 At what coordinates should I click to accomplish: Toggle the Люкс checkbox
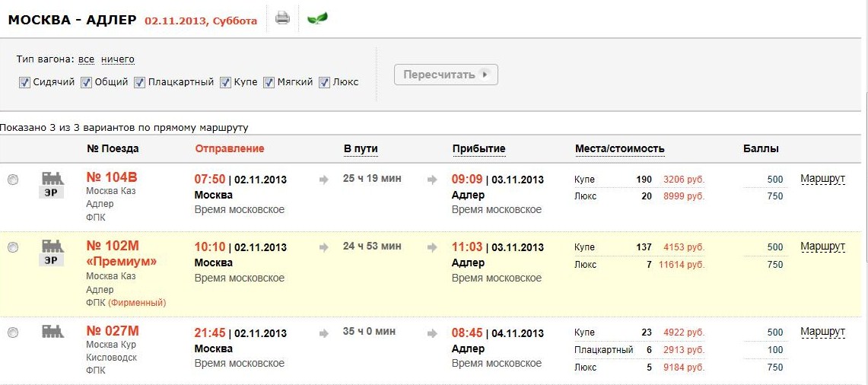pos(324,82)
